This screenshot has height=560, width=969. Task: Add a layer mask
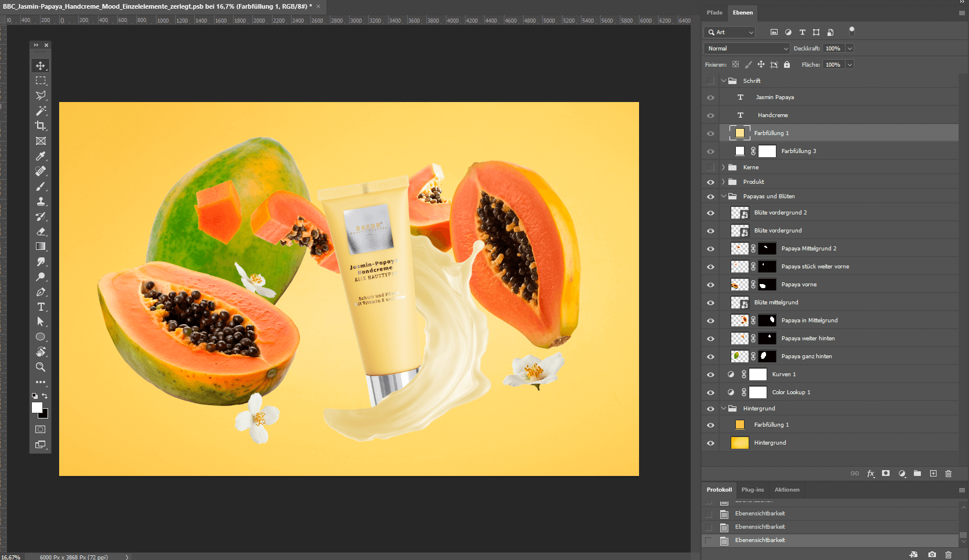885,474
